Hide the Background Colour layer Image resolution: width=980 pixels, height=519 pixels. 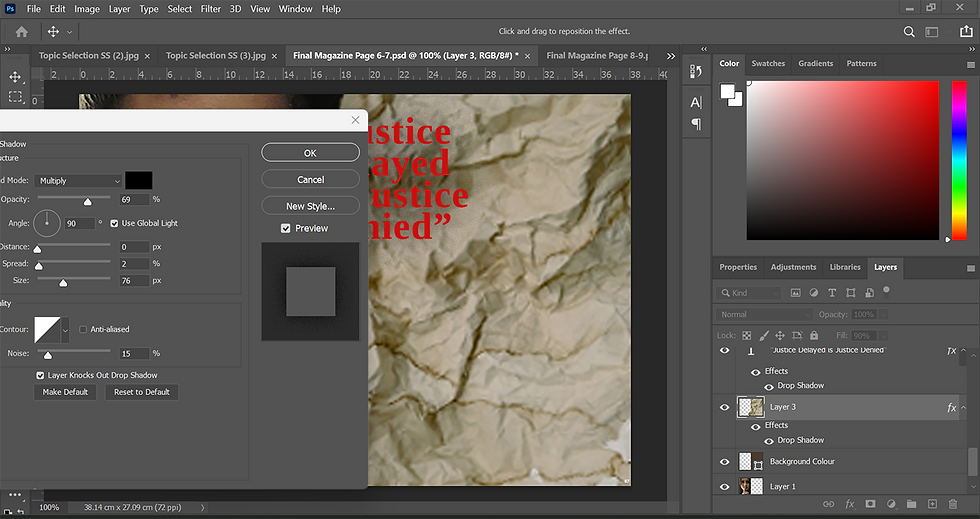[725, 461]
